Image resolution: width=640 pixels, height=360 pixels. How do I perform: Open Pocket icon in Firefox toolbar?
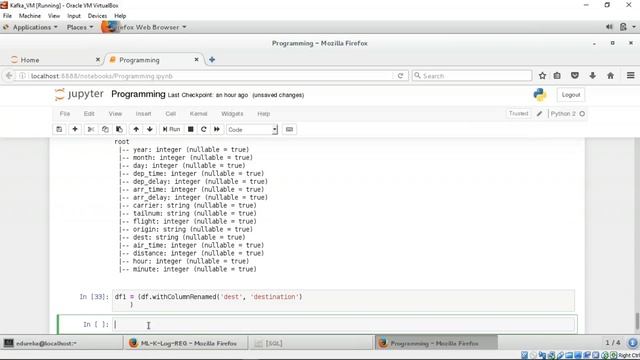coord(575,76)
